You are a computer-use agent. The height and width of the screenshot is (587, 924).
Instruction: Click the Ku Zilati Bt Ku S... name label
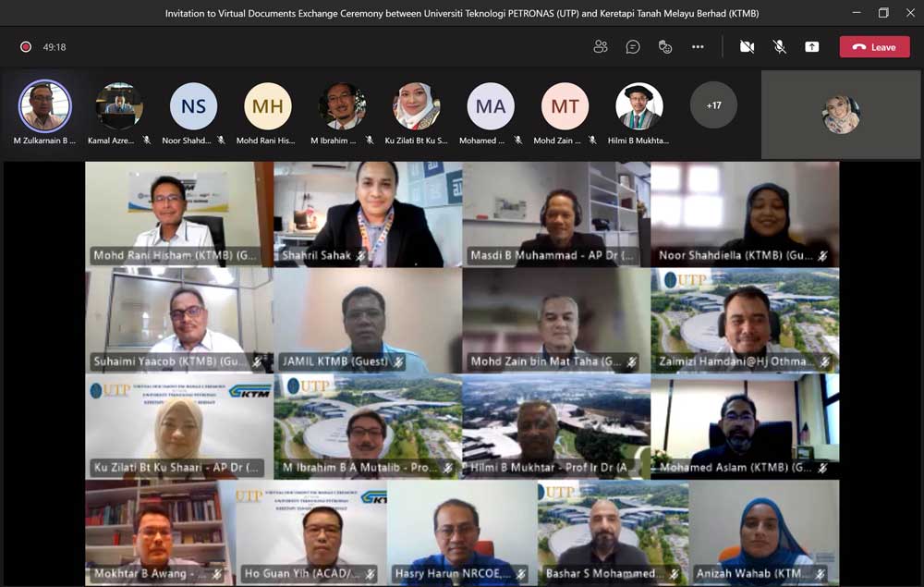(x=417, y=141)
